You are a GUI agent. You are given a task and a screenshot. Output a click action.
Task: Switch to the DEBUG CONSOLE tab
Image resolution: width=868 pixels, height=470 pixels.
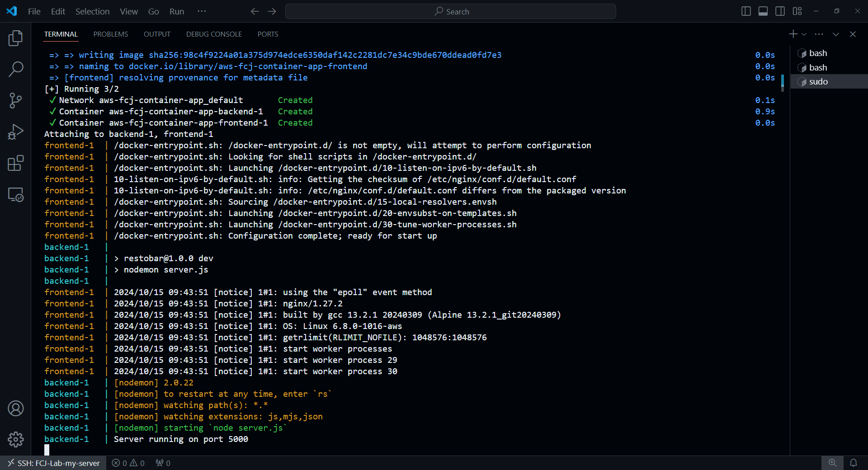point(214,34)
